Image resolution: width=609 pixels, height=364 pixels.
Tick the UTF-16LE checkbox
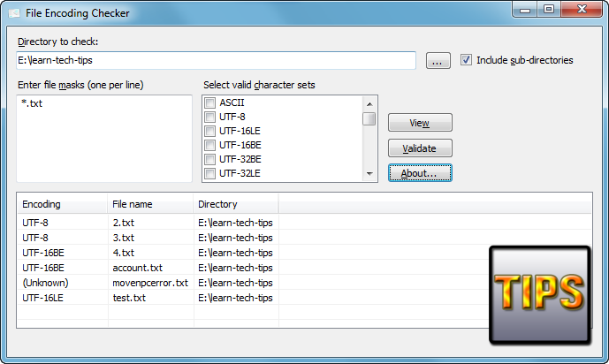coord(209,131)
